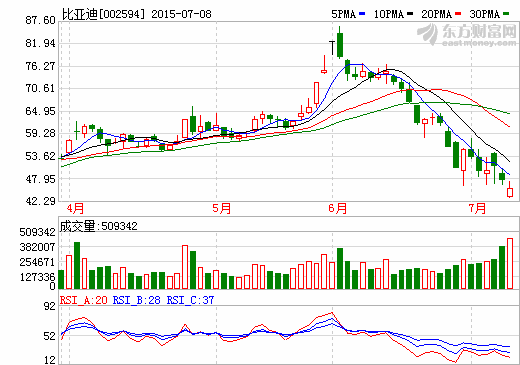Click the 20PMA legend label
The image size is (520, 365).
point(436,14)
